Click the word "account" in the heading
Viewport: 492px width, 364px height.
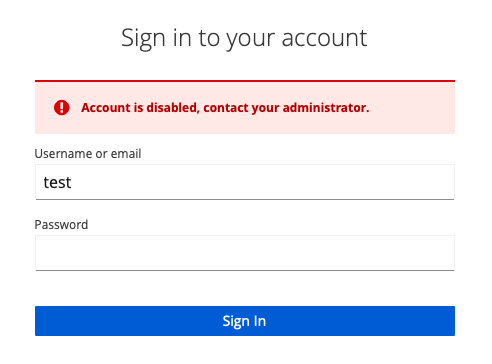[x=324, y=38]
